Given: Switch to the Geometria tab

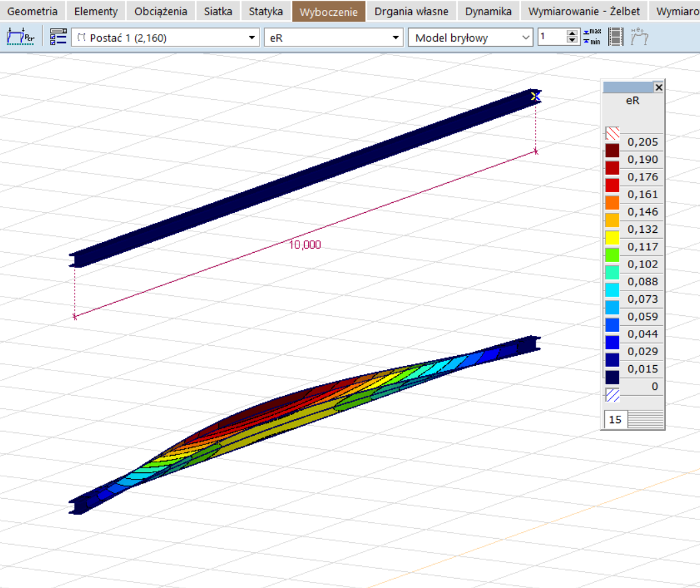Looking at the screenshot, I should click(x=33, y=11).
